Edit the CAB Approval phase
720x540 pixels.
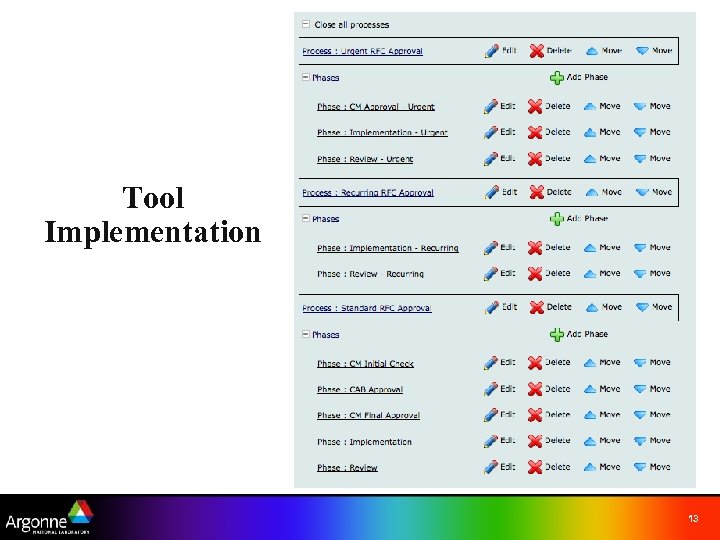pos(499,389)
